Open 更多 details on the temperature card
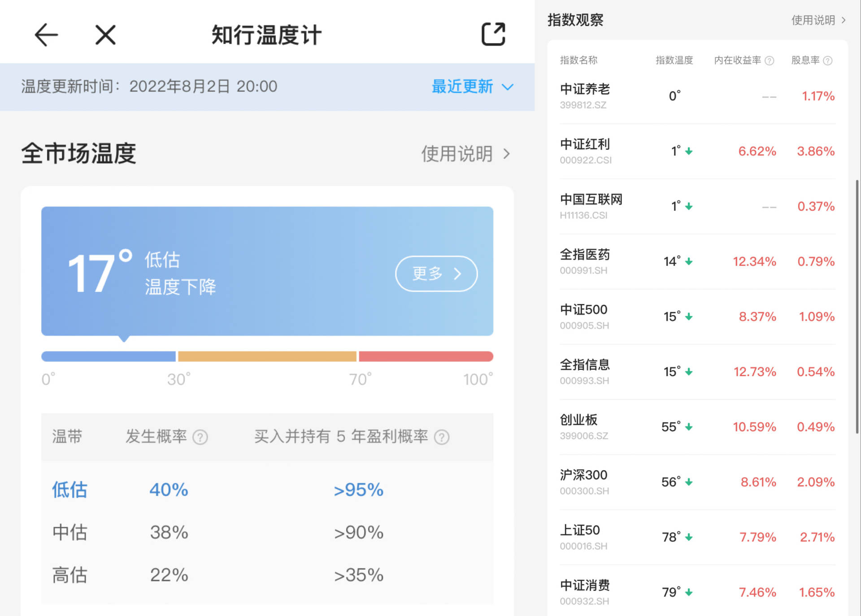This screenshot has width=861, height=616. [435, 273]
